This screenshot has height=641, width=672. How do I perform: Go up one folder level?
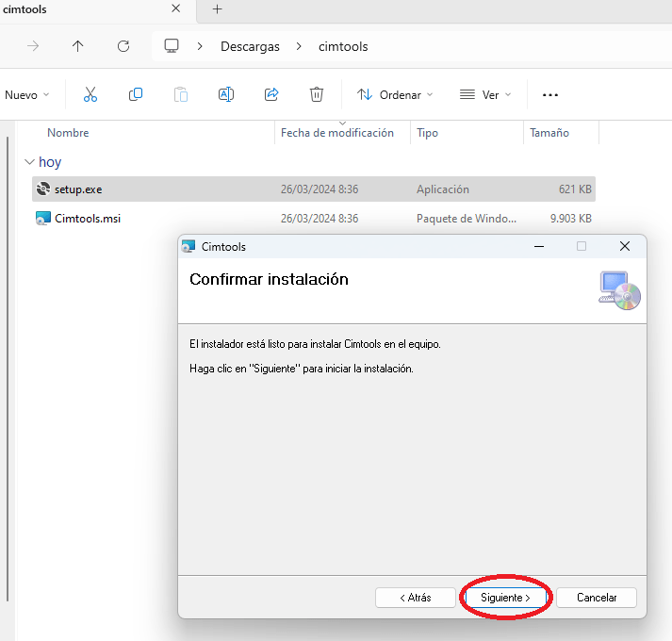(77, 46)
